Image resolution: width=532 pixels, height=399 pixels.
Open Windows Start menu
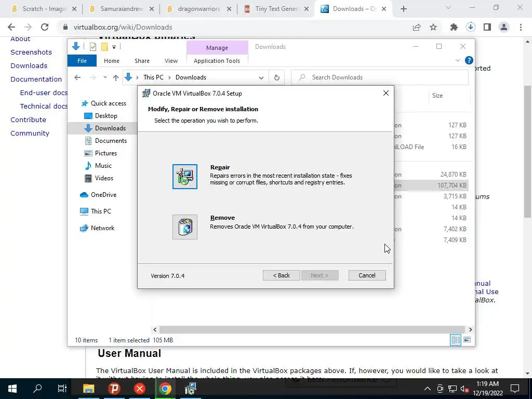(12, 389)
